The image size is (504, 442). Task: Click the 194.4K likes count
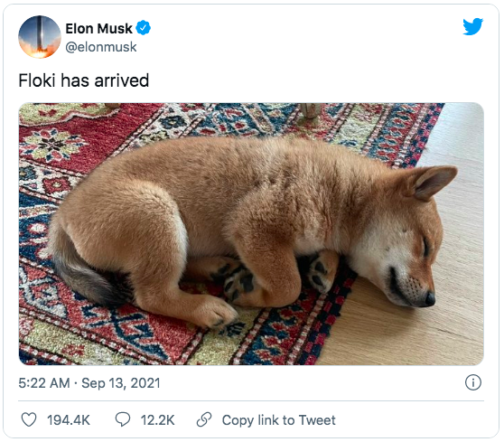69,420
